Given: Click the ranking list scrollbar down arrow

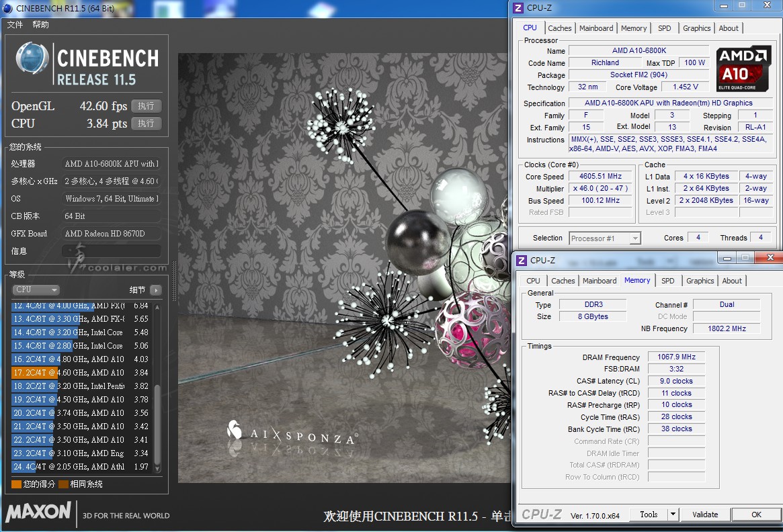Looking at the screenshot, I should pyautogui.click(x=158, y=469).
